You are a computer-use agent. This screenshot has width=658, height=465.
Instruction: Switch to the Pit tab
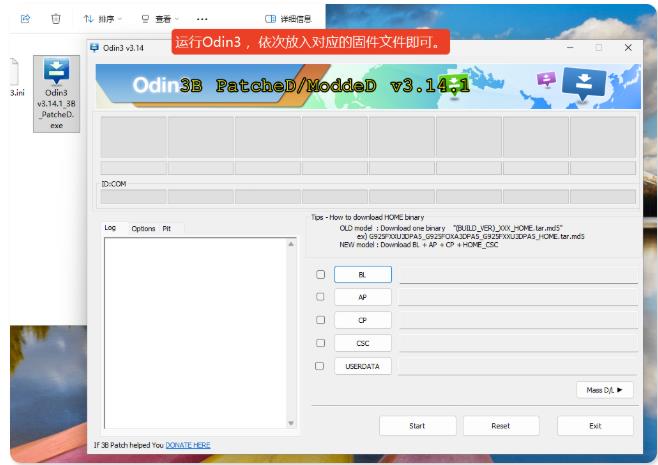pyautogui.click(x=167, y=229)
